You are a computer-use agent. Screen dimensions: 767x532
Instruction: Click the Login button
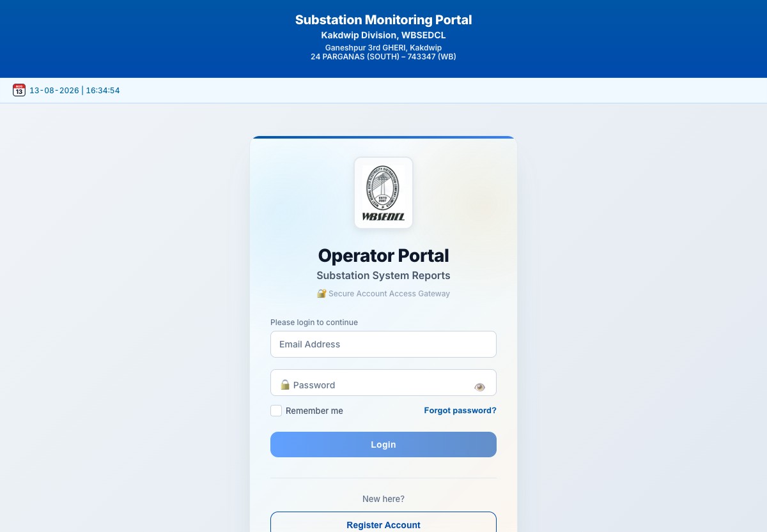click(383, 445)
